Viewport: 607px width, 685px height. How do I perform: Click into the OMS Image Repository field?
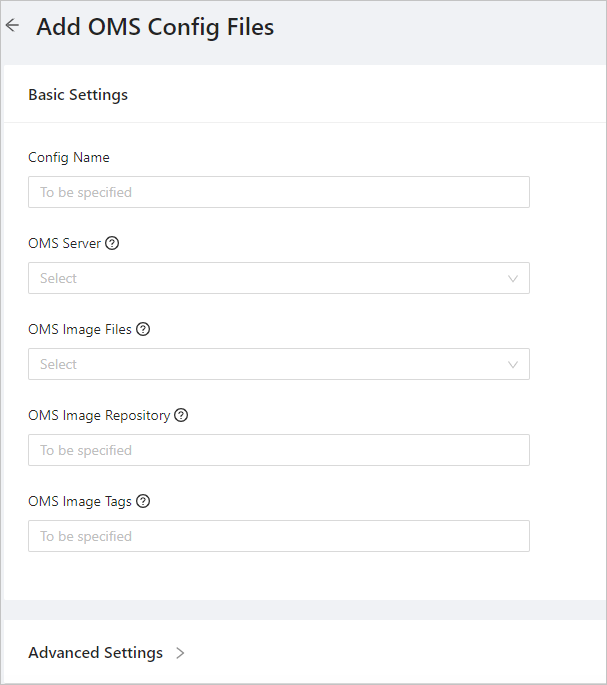pos(278,450)
